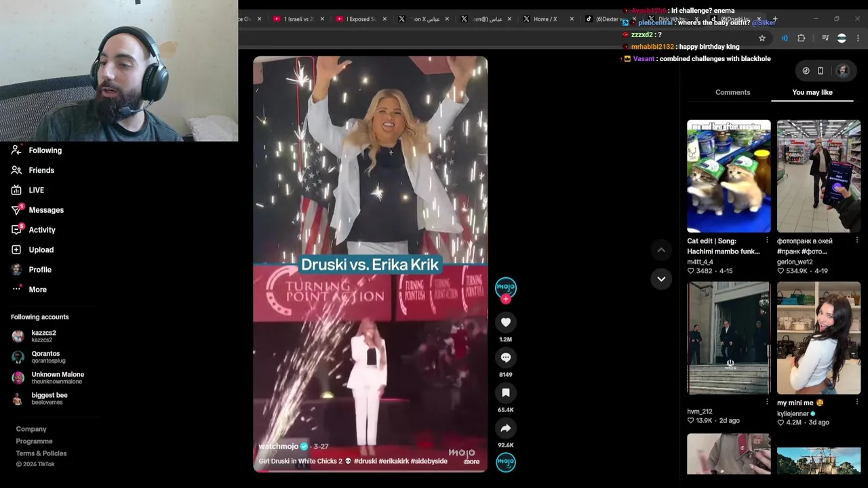Image resolution: width=868 pixels, height=488 pixels.
Task: Click phone app icon in TikTok header
Action: [821, 70]
